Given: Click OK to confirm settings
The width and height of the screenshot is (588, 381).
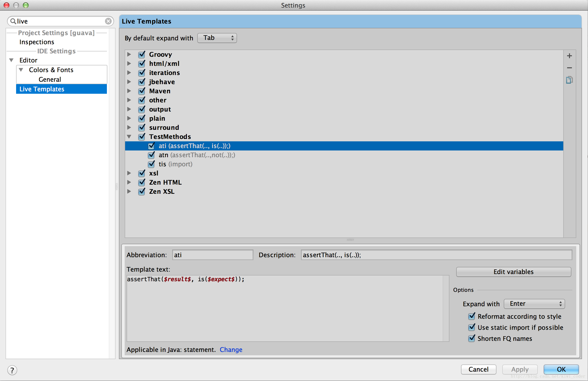Looking at the screenshot, I should [561, 369].
